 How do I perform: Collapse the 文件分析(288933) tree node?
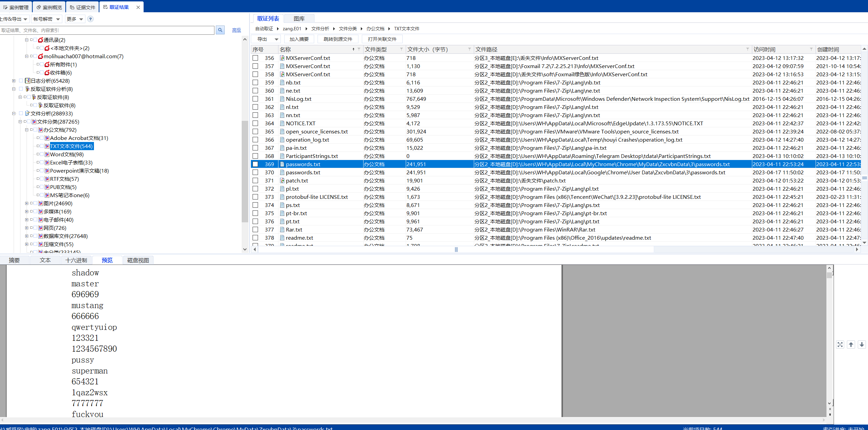14,114
